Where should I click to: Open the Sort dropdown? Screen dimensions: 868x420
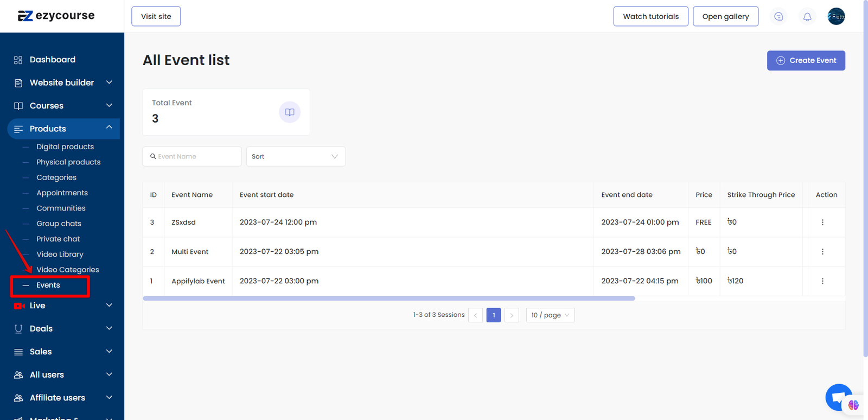296,157
